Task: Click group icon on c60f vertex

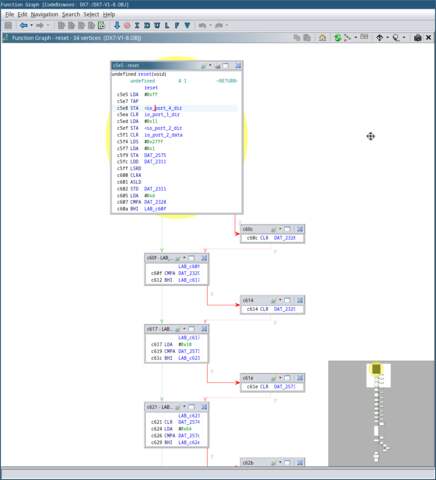Action: (x=204, y=258)
